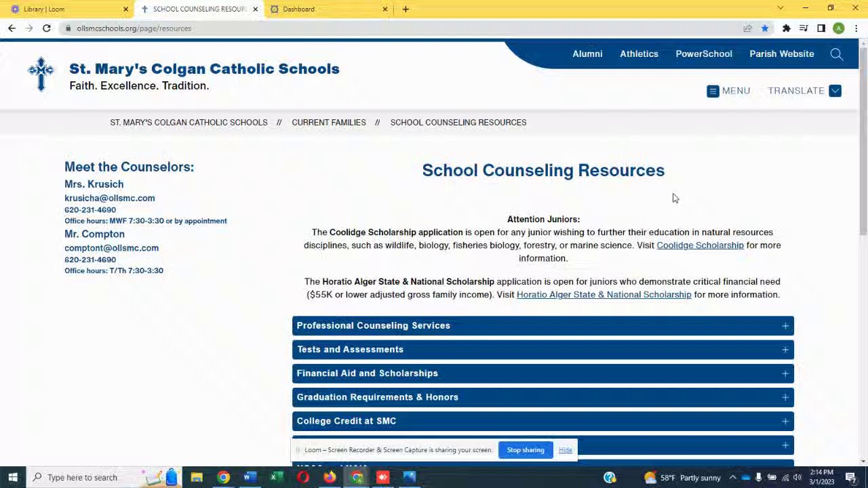The width and height of the screenshot is (868, 488).
Task: Open the Get Help question mark icon
Action: [x=610, y=478]
